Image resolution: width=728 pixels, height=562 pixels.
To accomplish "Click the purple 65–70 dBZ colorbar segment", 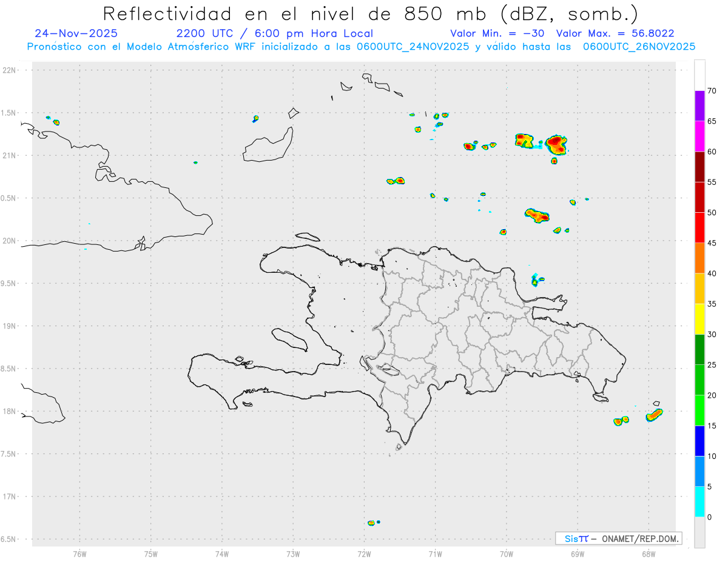I will coord(699,106).
